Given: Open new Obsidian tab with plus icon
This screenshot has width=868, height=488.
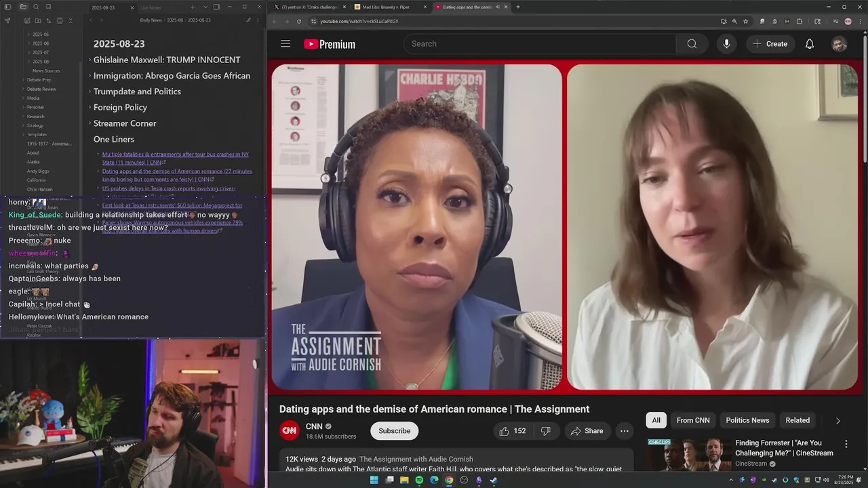Looking at the screenshot, I should click(193, 7).
